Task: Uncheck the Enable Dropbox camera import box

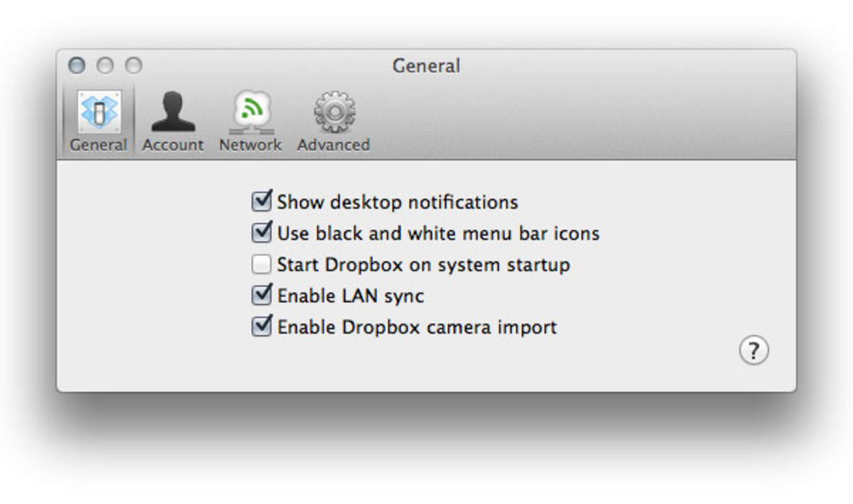Action: pos(261,327)
